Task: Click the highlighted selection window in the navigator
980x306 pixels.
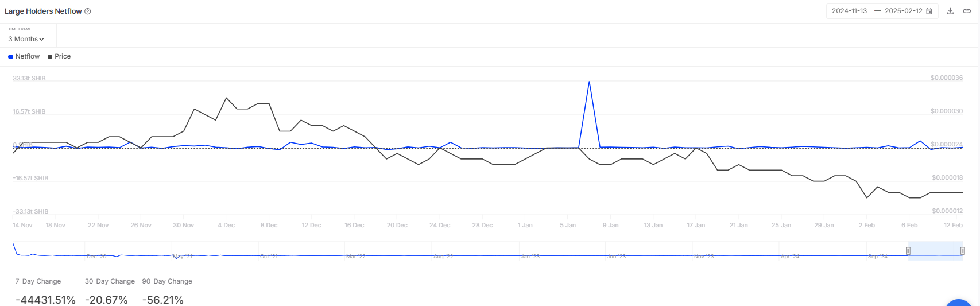Action: pyautogui.click(x=935, y=251)
